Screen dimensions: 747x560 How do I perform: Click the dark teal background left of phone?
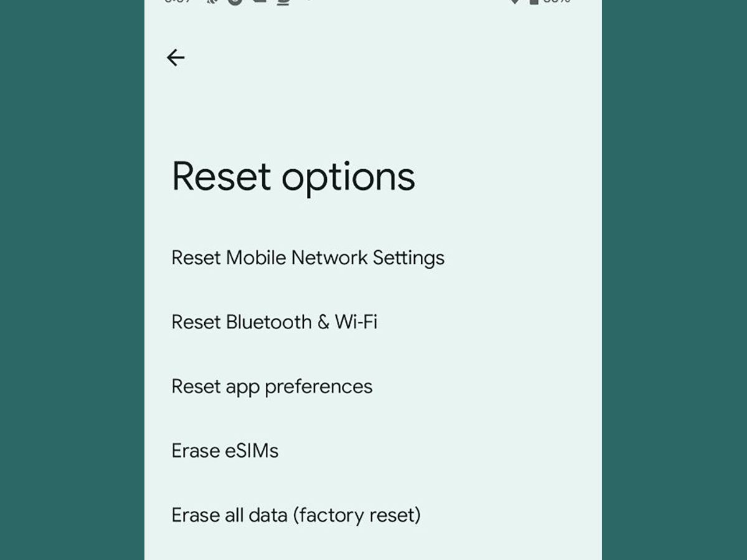coord(72,280)
